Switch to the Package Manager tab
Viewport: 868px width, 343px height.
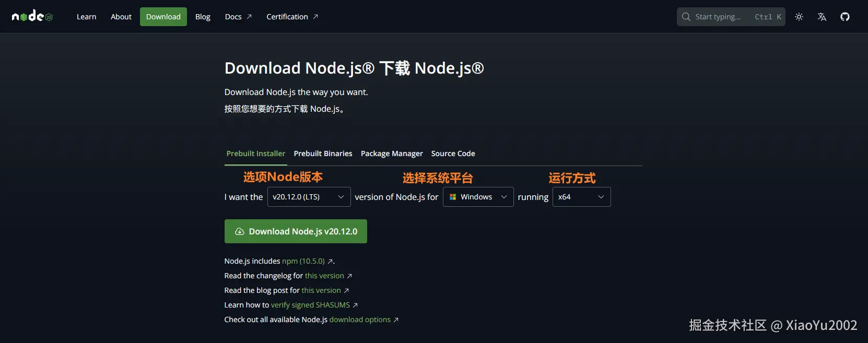pyautogui.click(x=392, y=153)
